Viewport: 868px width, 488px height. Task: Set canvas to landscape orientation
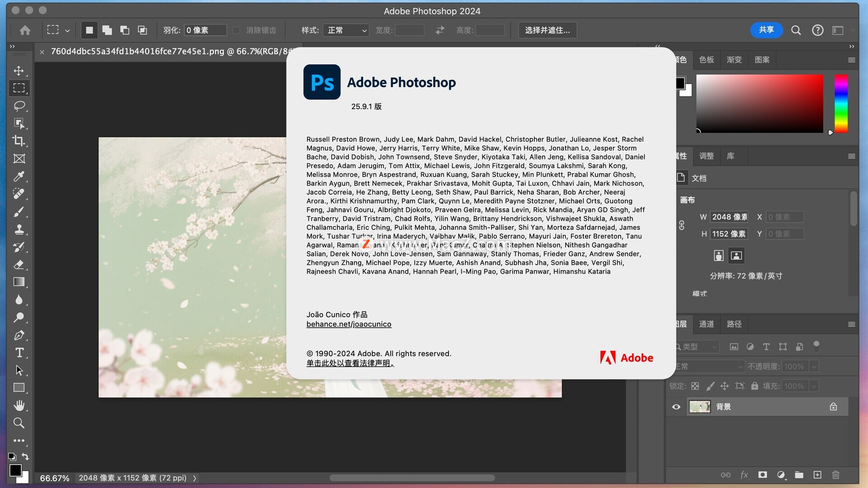pos(736,256)
